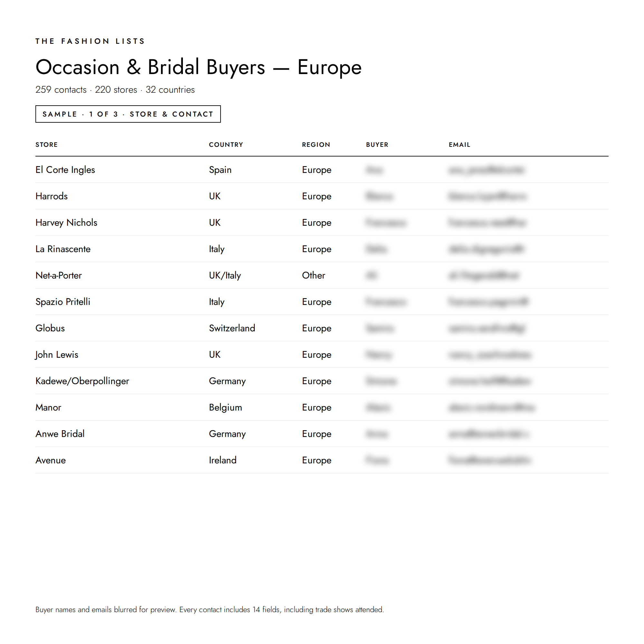
Task: Click the footer note about blurred names
Action: coord(210,609)
